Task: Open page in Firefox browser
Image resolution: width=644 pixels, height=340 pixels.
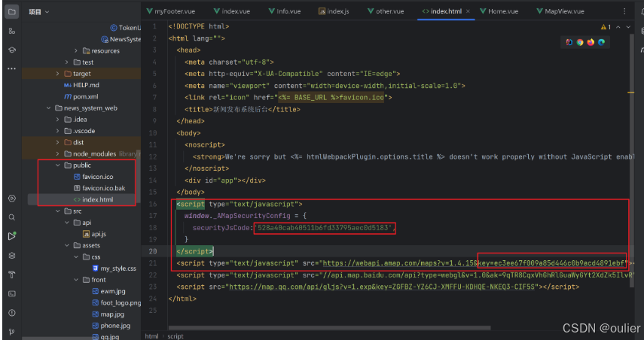Action: (591, 42)
